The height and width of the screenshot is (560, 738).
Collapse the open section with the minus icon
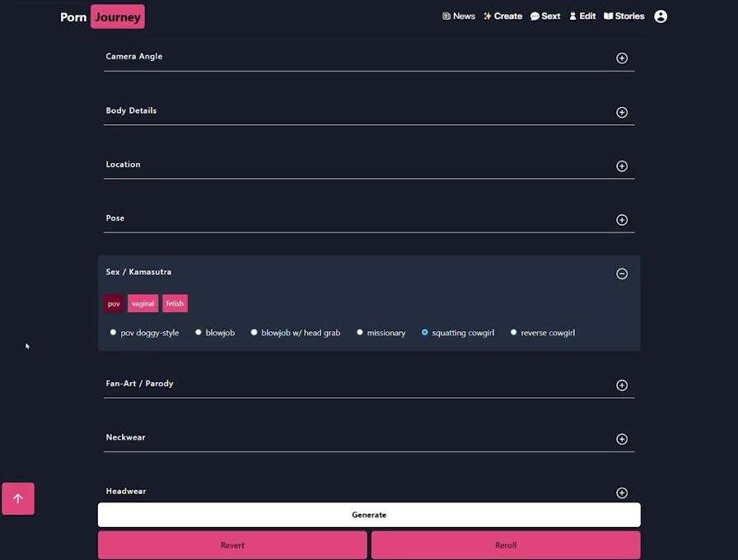[622, 273]
